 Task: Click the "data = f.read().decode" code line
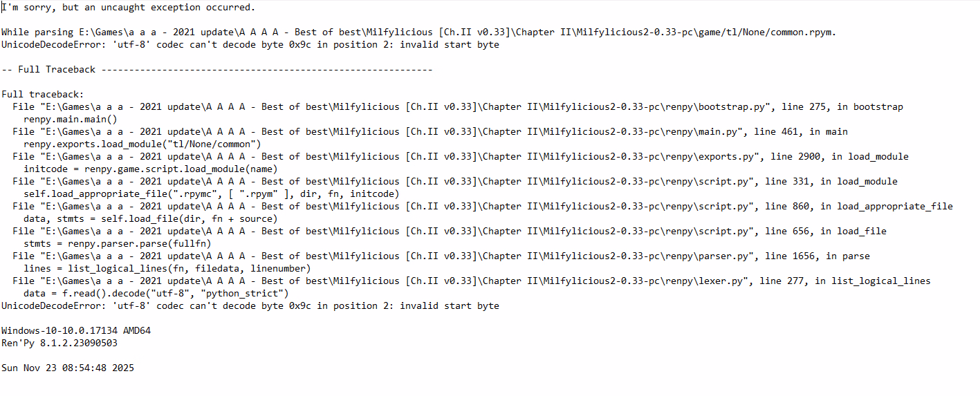click(x=156, y=294)
